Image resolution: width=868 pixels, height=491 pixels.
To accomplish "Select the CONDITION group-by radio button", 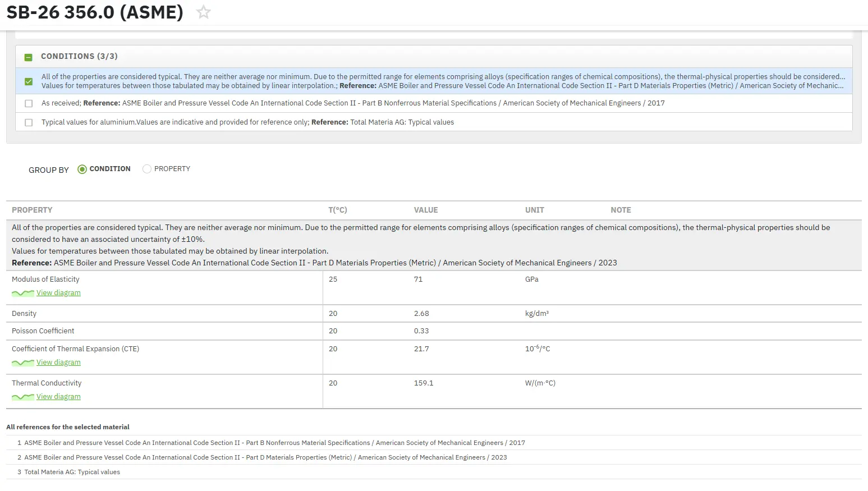I will tap(82, 169).
